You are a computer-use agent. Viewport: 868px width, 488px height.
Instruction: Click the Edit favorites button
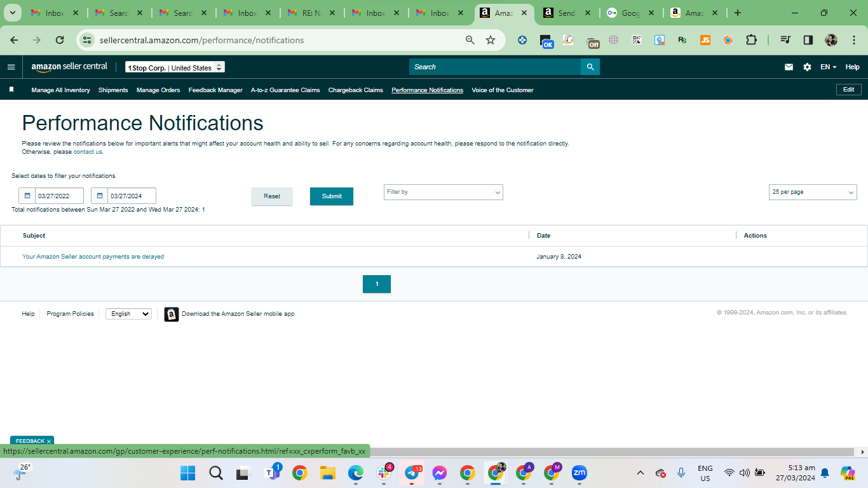(x=849, y=90)
